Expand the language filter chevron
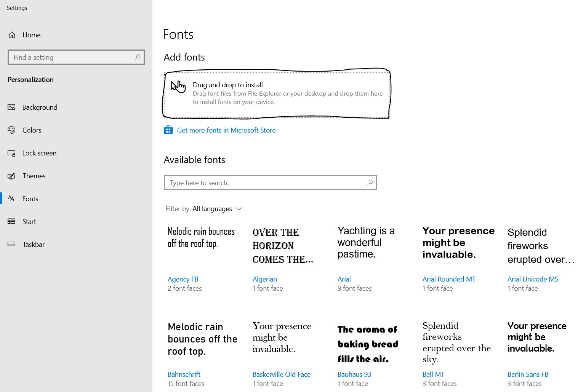This screenshot has width=586, height=392. click(239, 209)
